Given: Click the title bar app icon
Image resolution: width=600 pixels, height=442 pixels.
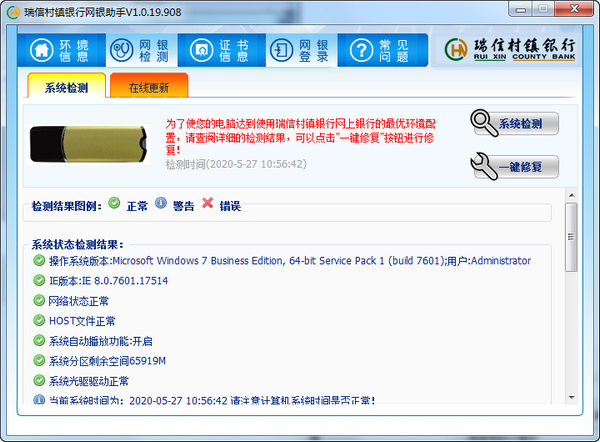Looking at the screenshot, I should [x=13, y=12].
